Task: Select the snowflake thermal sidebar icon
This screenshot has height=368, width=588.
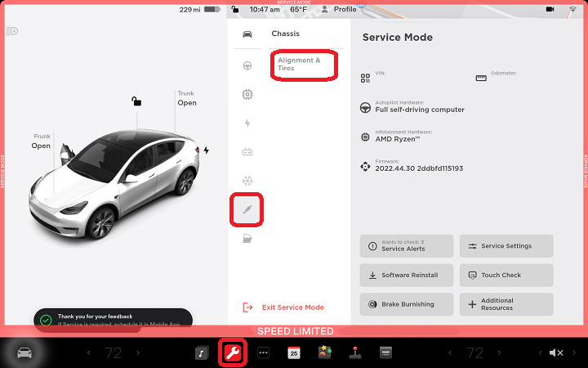Action: [247, 180]
